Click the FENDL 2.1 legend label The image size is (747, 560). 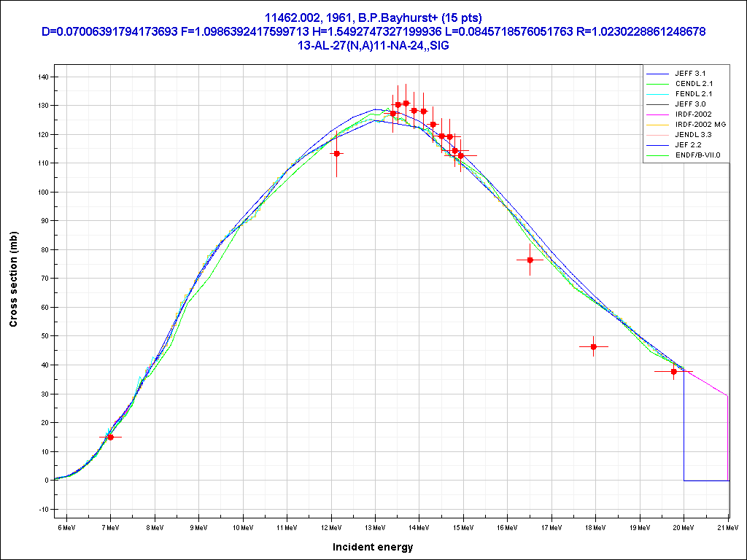pos(692,94)
